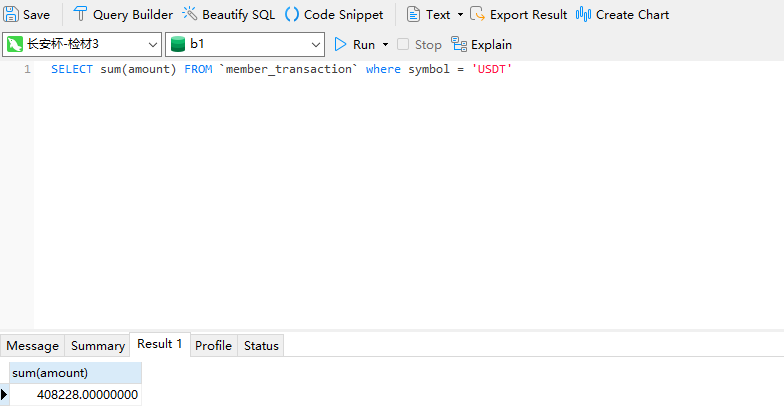Switch to the Message tab
Viewport: 784px width, 418px height.
[33, 345]
